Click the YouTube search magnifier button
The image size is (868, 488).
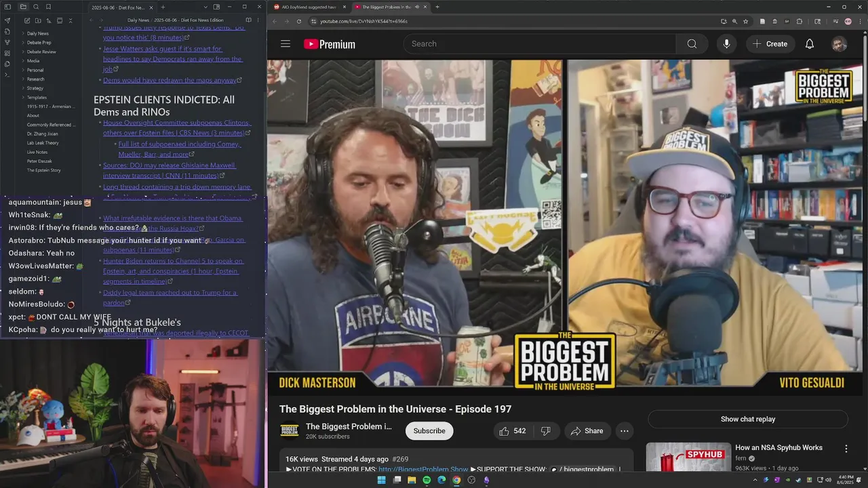point(692,44)
